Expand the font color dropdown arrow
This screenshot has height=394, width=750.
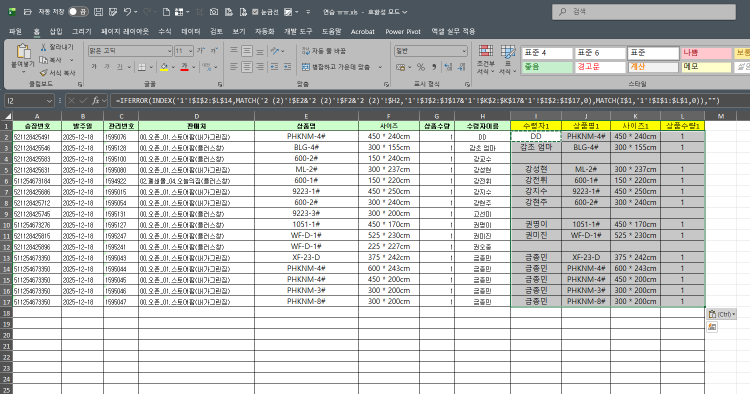194,67
